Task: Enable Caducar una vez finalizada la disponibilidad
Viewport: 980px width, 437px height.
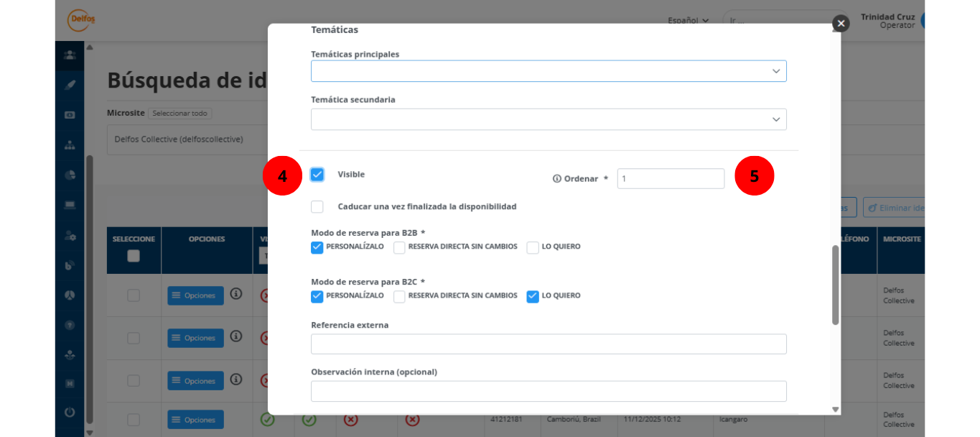Action: click(x=317, y=207)
